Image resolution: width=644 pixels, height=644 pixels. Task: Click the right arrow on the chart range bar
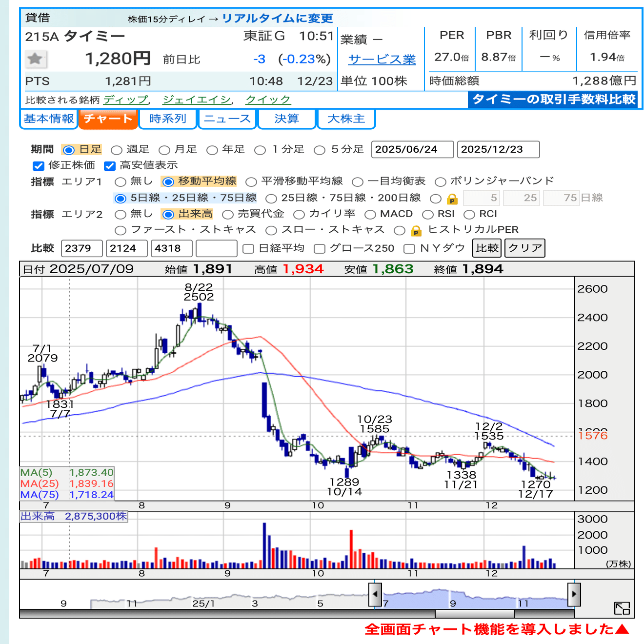point(575,594)
